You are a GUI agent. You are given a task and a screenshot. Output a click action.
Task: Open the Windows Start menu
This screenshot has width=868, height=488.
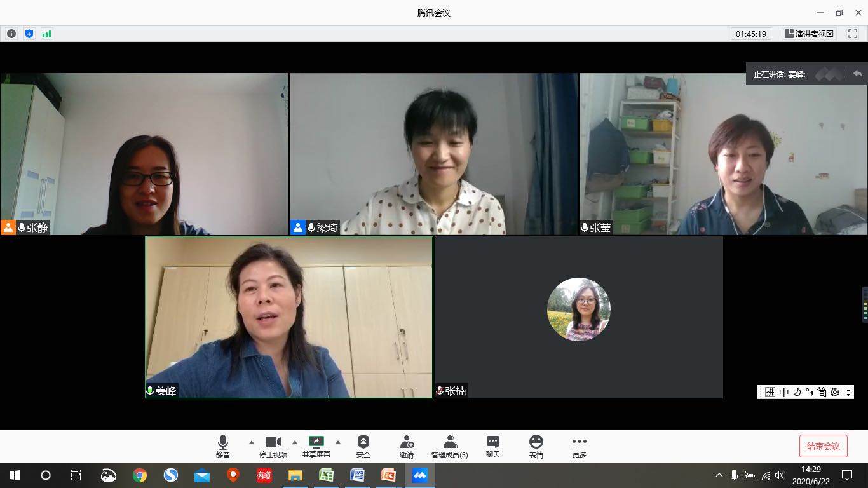coord(15,475)
